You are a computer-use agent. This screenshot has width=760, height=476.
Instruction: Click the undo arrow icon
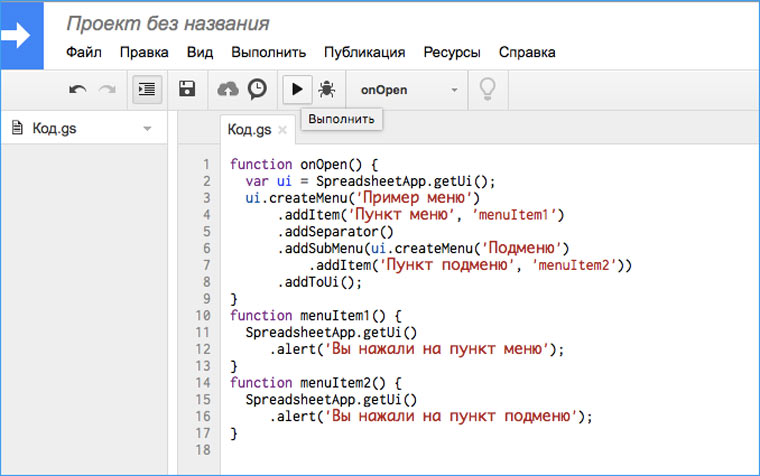(x=78, y=89)
